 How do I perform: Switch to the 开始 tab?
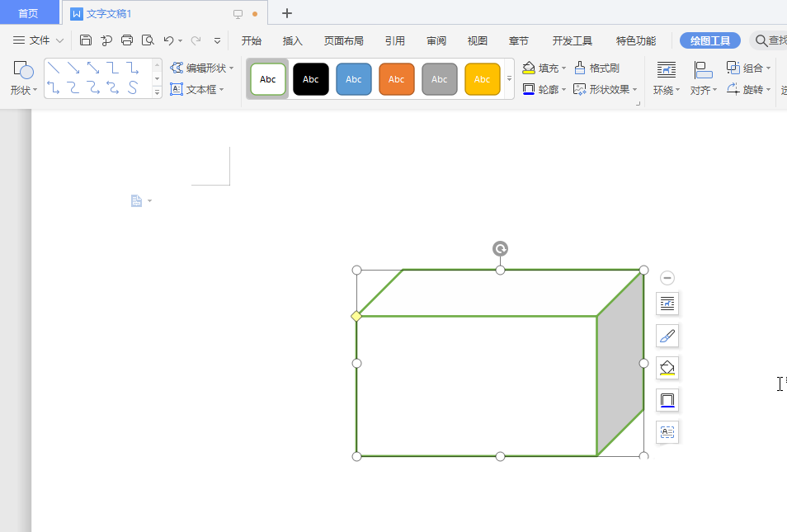click(252, 40)
